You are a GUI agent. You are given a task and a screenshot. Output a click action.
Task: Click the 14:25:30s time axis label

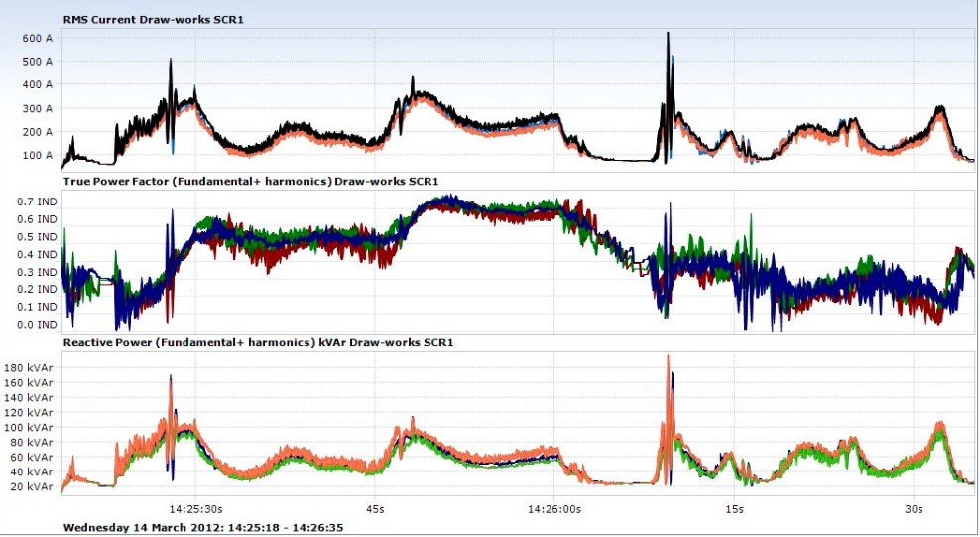pos(195,509)
